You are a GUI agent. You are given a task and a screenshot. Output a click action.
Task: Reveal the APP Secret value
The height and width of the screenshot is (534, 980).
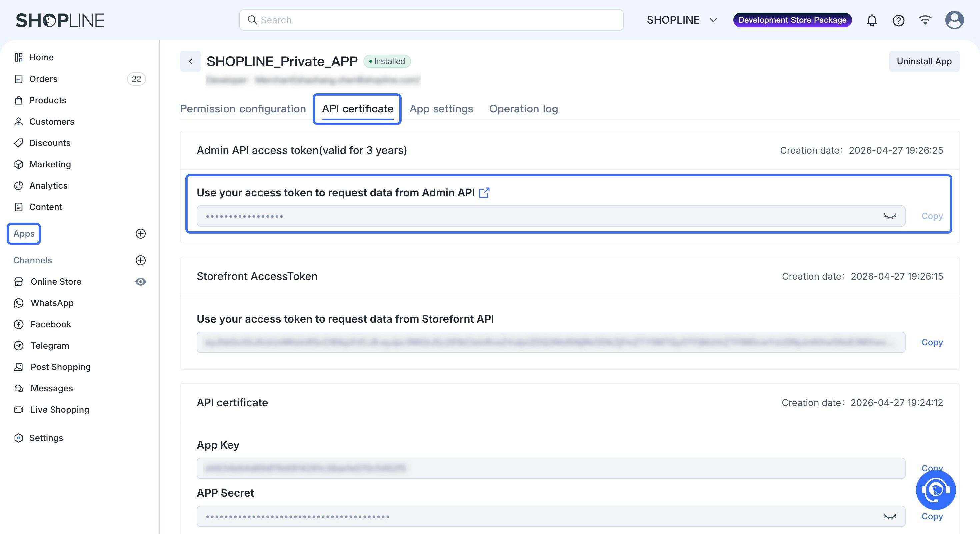tap(890, 516)
